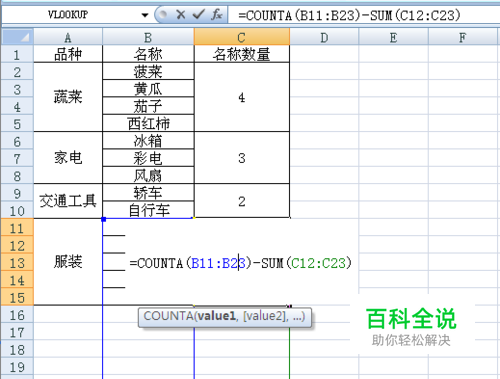The image size is (500, 379).
Task: Select the merged 家电 cell
Action: click(x=68, y=158)
